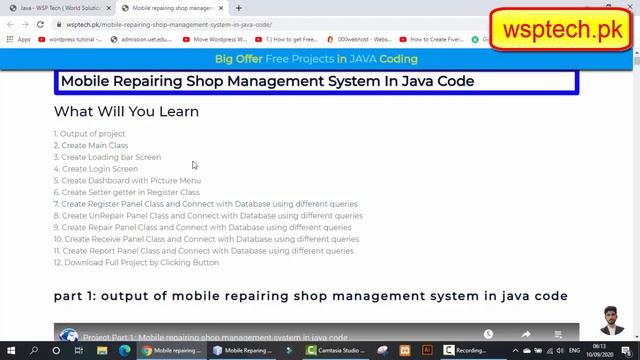Open the Windows notification center
Screen dimensions: 640x360
coord(626,351)
